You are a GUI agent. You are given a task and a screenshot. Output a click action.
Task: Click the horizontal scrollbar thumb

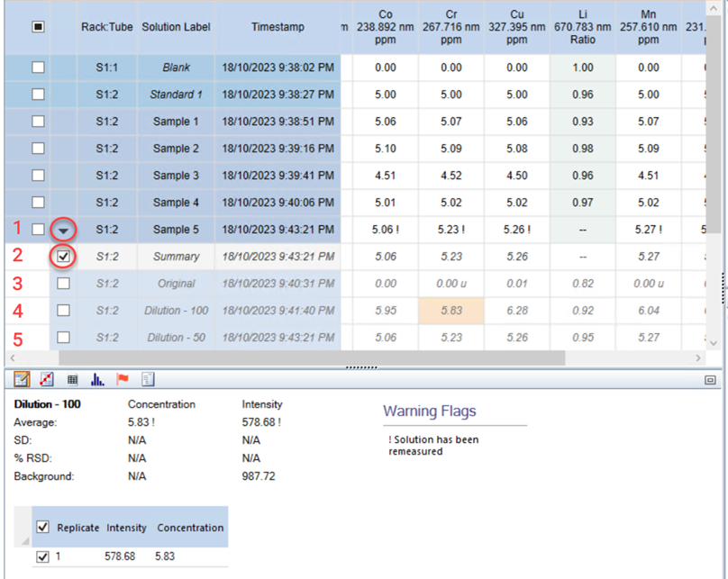coord(312,357)
